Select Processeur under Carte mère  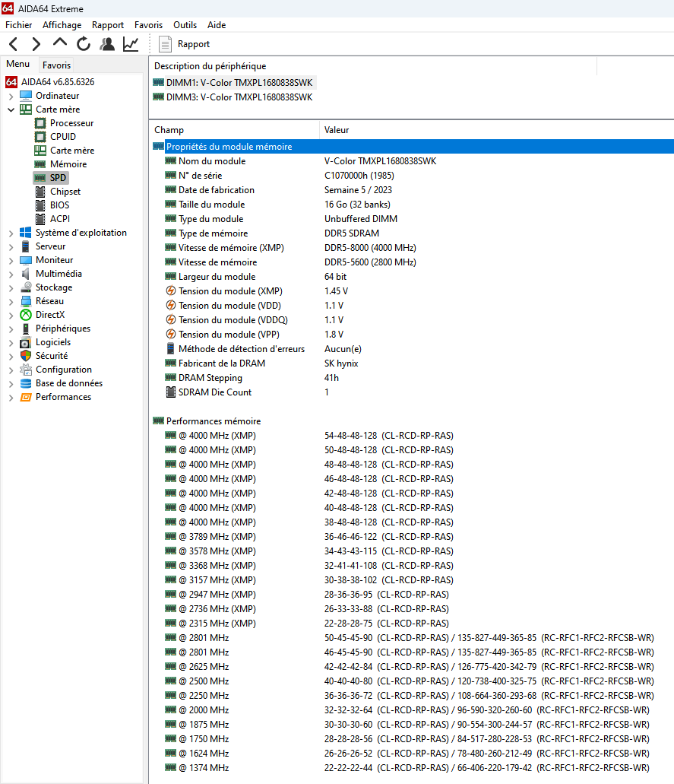coord(71,123)
